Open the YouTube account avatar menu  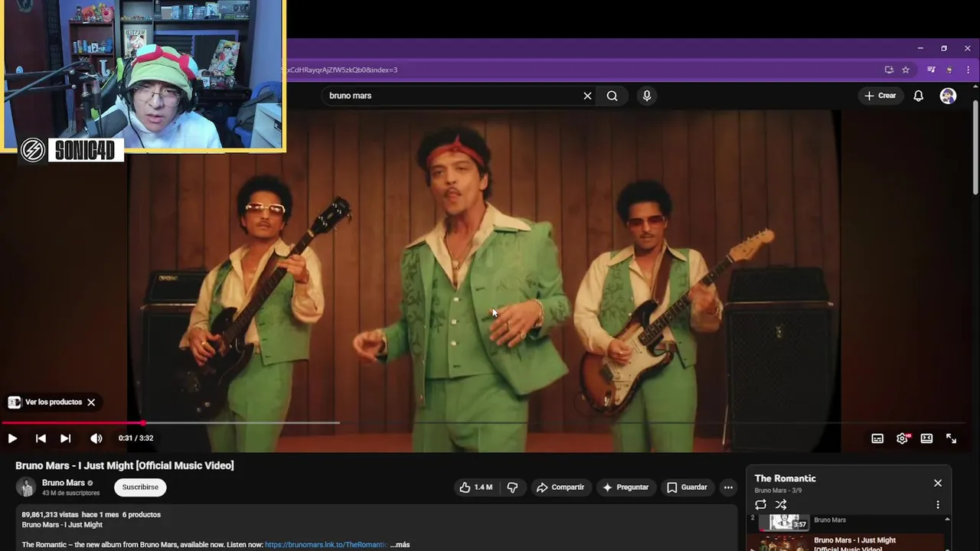coord(948,96)
